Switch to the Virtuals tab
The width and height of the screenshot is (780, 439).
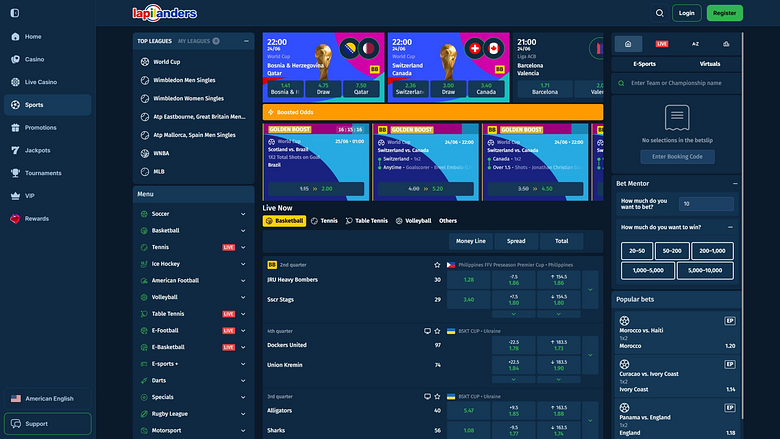(709, 64)
